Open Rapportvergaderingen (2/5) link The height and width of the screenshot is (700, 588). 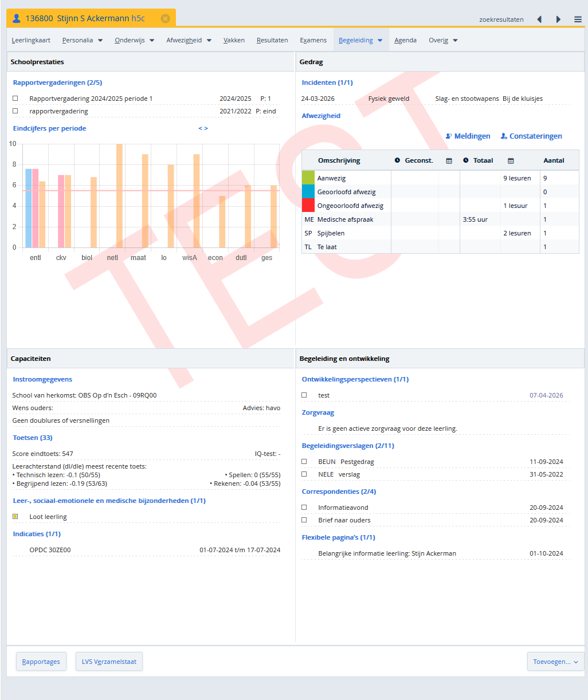click(57, 82)
